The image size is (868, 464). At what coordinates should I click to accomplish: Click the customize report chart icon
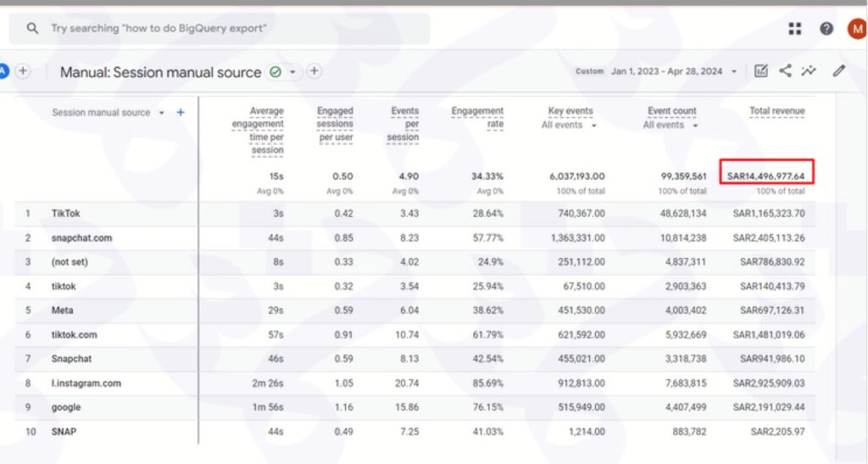761,71
